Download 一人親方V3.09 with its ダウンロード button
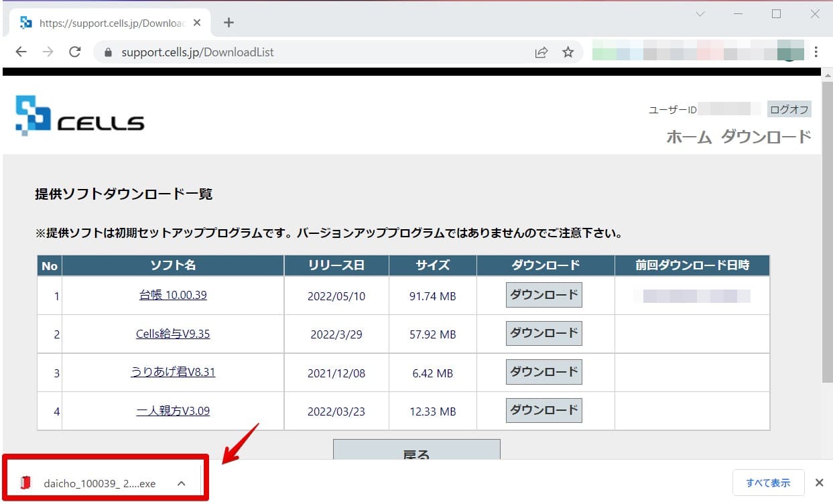 (x=544, y=410)
